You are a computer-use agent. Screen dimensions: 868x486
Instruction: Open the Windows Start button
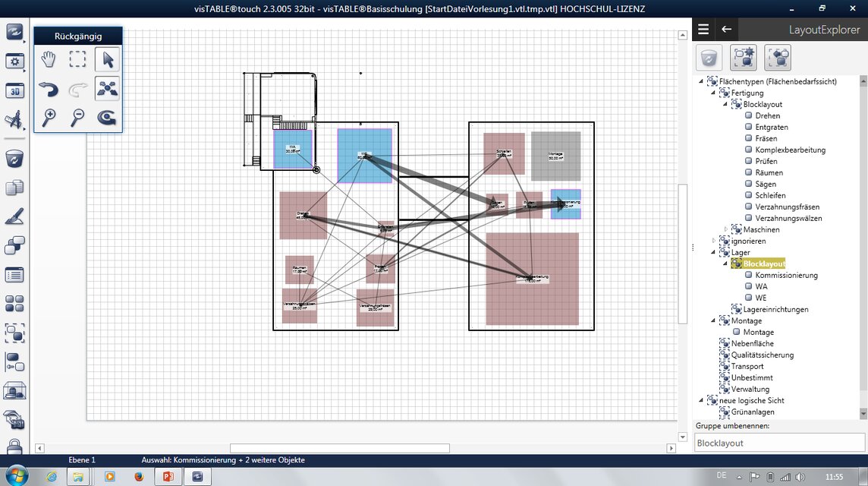click(17, 477)
